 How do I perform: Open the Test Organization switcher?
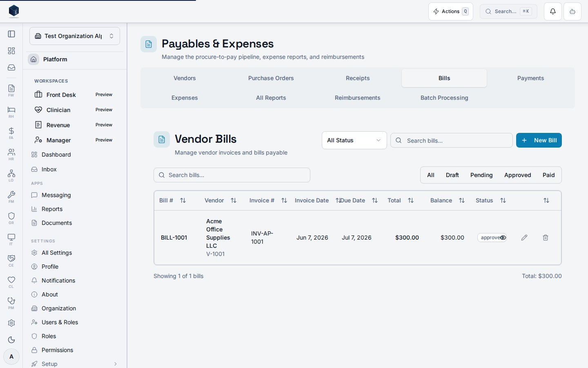[75, 36]
